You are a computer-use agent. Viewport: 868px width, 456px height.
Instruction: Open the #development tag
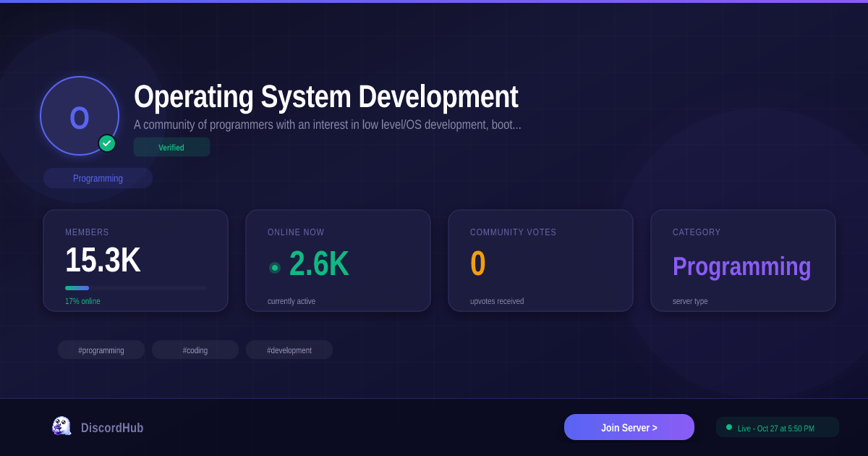pos(289,350)
